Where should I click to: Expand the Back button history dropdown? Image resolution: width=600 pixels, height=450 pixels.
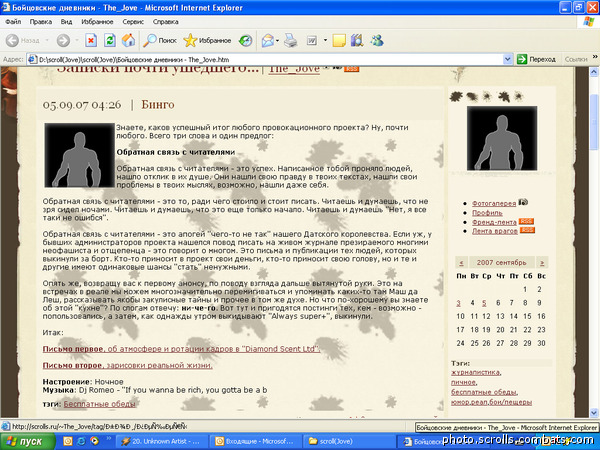47,40
